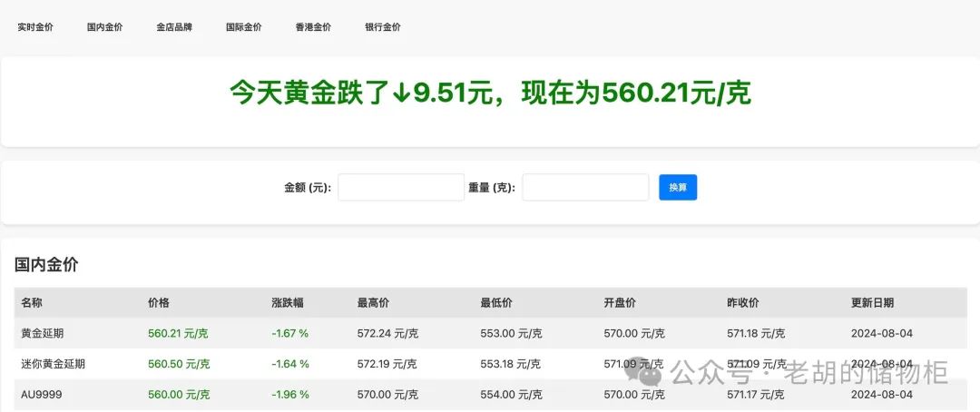
Task: Click high price 572.19 元/克
Action: click(x=387, y=364)
